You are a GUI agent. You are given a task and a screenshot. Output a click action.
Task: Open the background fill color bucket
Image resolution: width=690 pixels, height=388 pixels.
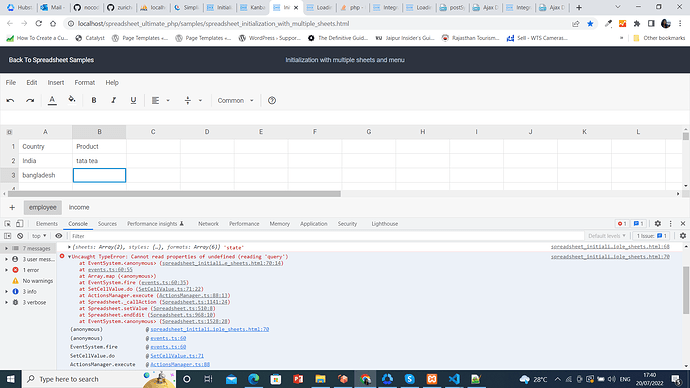[72, 100]
